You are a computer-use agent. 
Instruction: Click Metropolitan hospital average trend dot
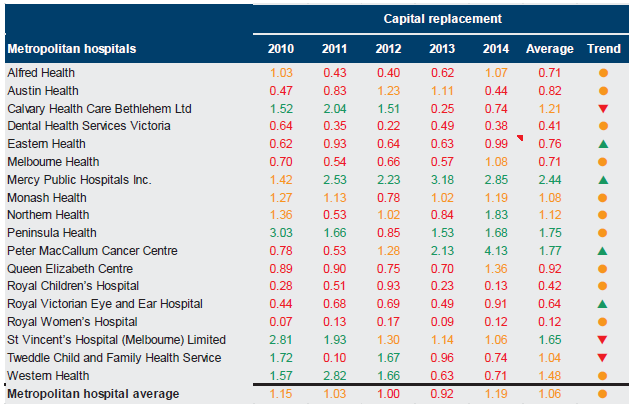tap(602, 394)
